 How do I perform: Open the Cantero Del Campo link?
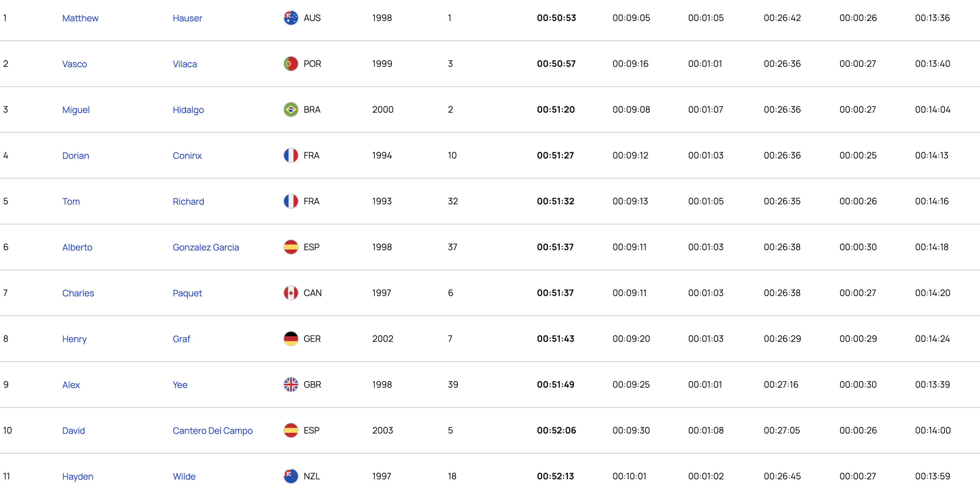pos(212,430)
